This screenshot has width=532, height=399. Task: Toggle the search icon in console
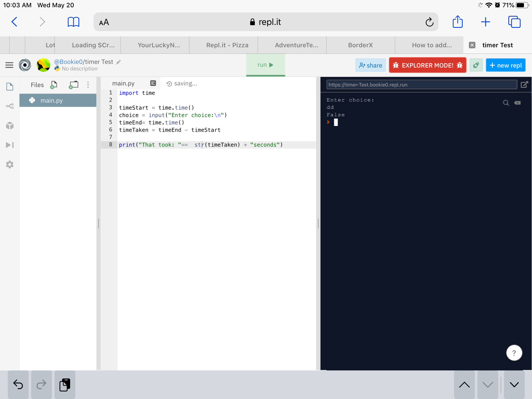506,103
